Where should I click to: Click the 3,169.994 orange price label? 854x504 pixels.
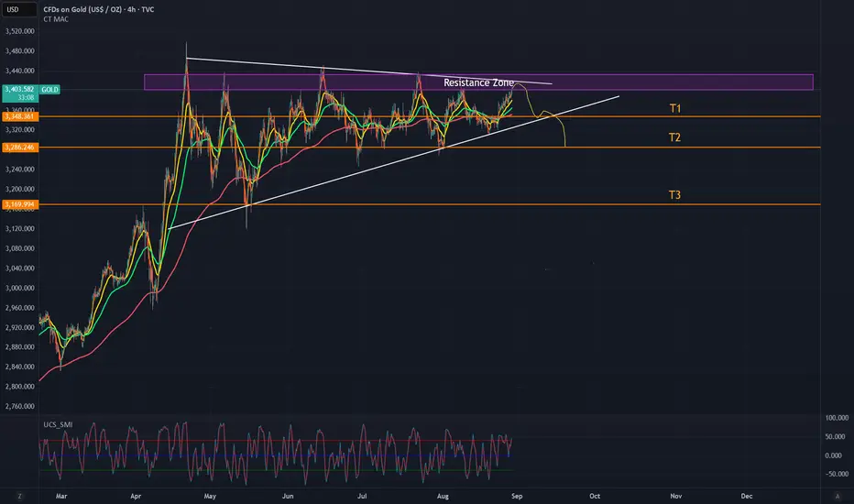tap(20, 204)
